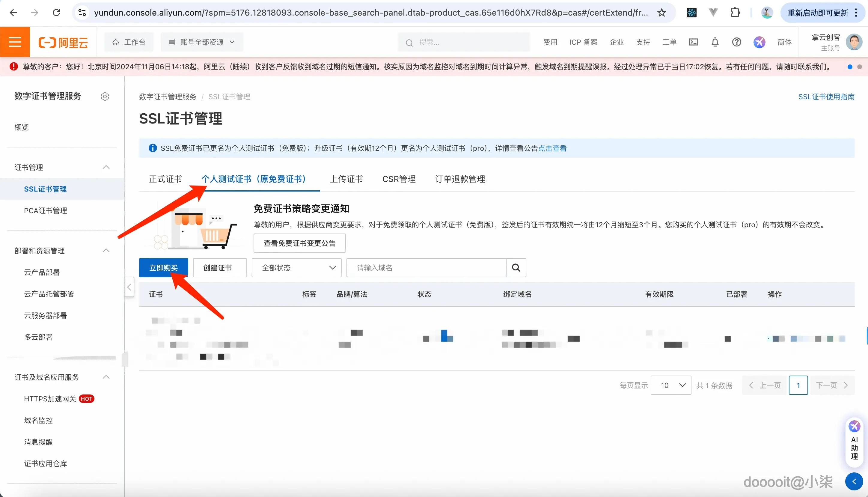This screenshot has height=497, width=868.
Task: Open the page-size dropdown showing 10
Action: click(x=670, y=385)
